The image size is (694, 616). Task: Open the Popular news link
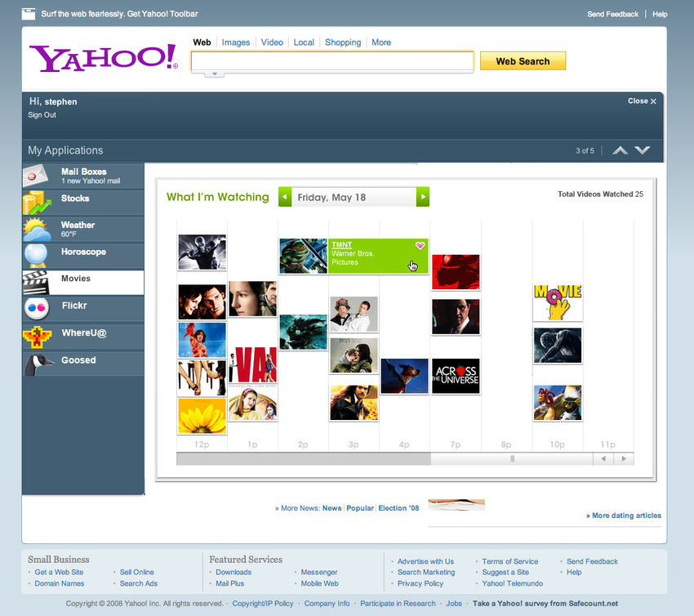coord(360,508)
